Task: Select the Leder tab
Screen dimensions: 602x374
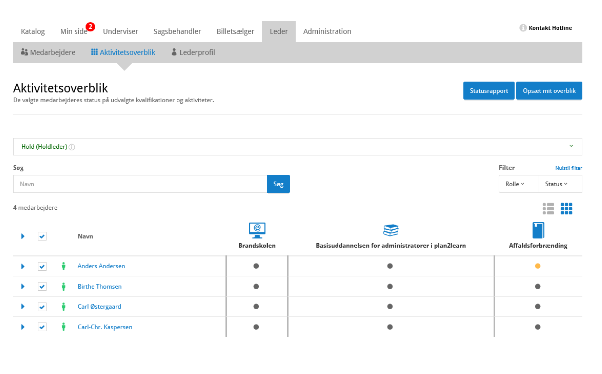Action: coord(279,31)
